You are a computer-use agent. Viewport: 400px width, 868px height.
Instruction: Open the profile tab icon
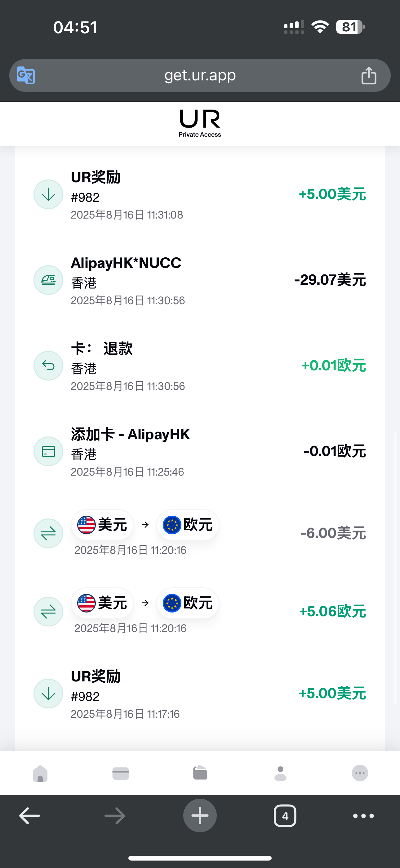coord(280,773)
